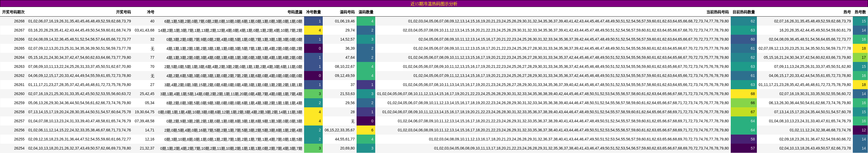The width and height of the screenshot is (868, 153).
Task: Select the 冷号数量 column header
Action: click(x=313, y=12)
